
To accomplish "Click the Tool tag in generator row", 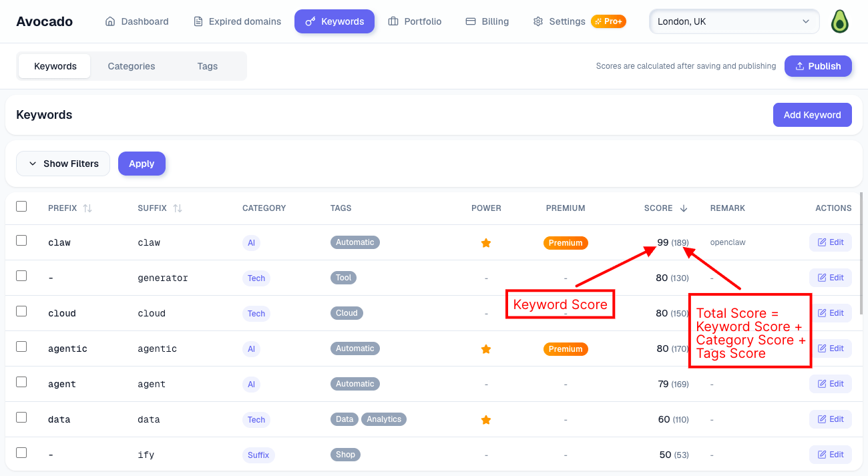I will tap(344, 278).
